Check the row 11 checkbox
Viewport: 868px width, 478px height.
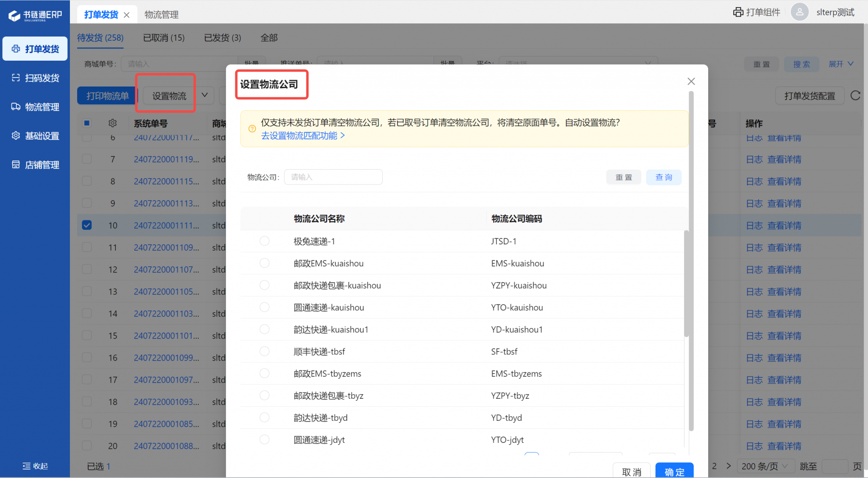87,247
